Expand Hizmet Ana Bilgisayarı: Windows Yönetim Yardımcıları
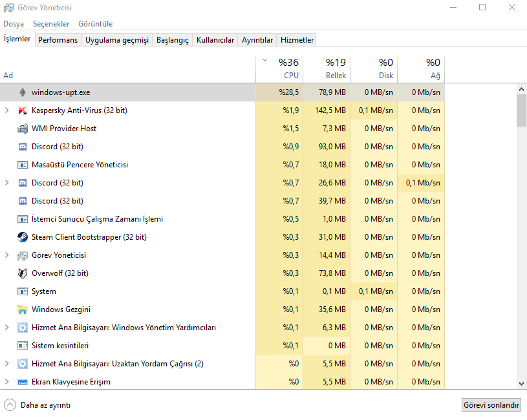Screen dimensions: 527x420 7,328
